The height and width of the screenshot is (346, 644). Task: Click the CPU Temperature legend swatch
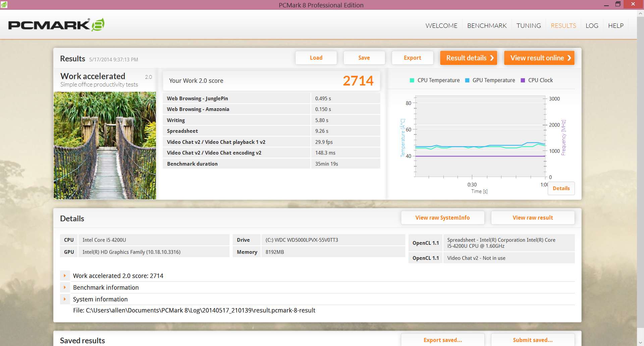click(412, 80)
